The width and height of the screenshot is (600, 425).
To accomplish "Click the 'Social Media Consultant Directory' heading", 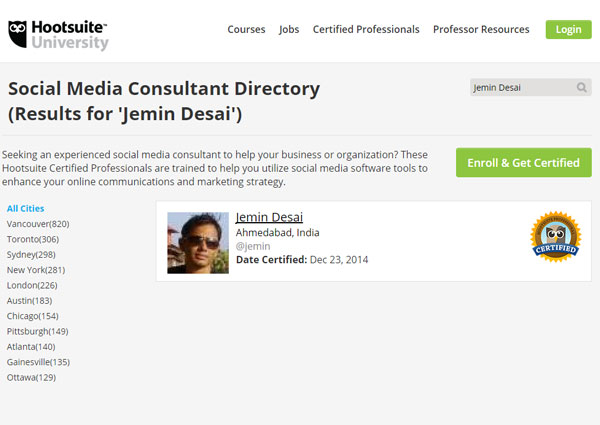I will pyautogui.click(x=164, y=88).
